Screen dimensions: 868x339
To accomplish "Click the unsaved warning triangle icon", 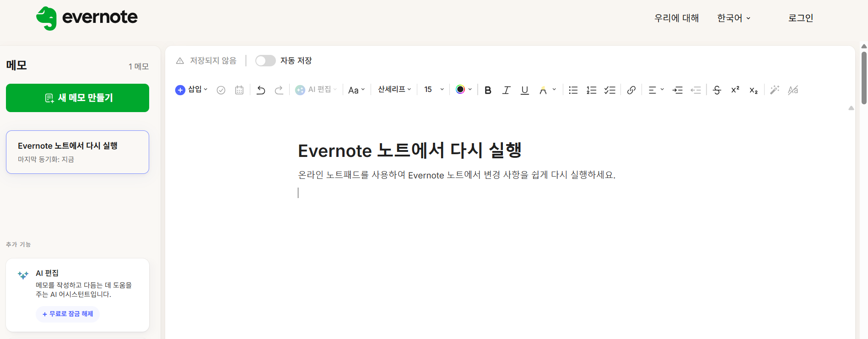I will 180,61.
